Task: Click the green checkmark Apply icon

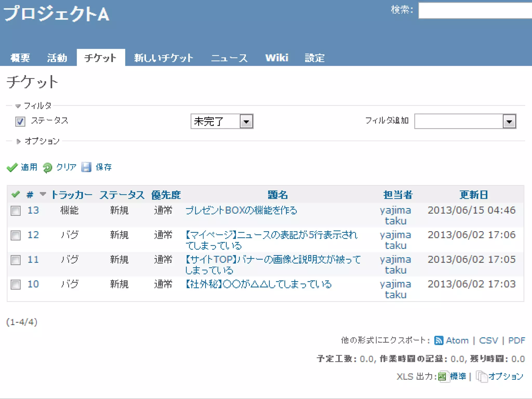Action: pyautogui.click(x=12, y=167)
